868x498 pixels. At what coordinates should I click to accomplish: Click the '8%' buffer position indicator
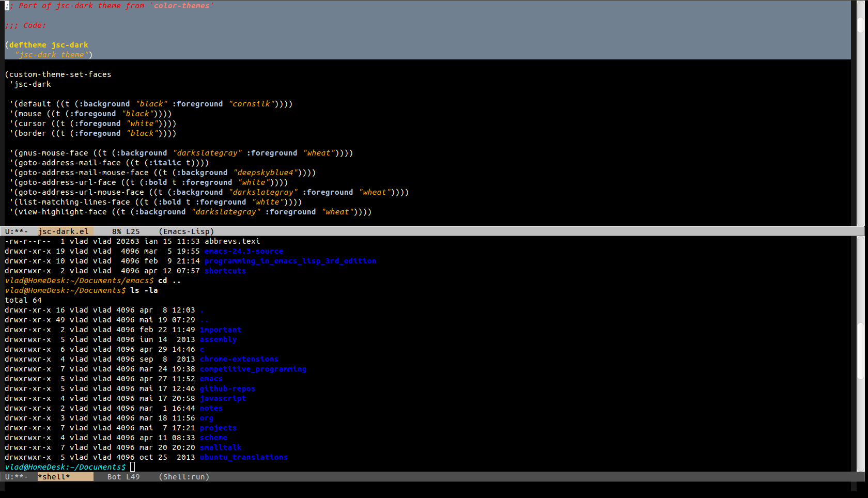click(x=117, y=231)
